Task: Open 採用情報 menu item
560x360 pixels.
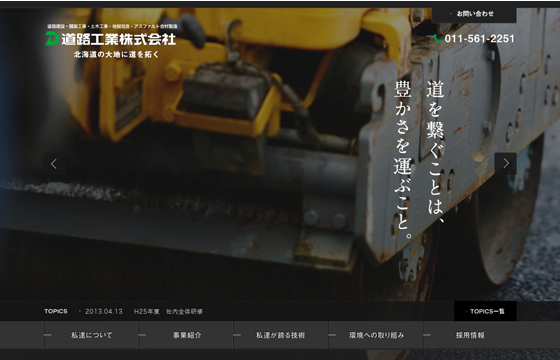Action: pos(470,335)
